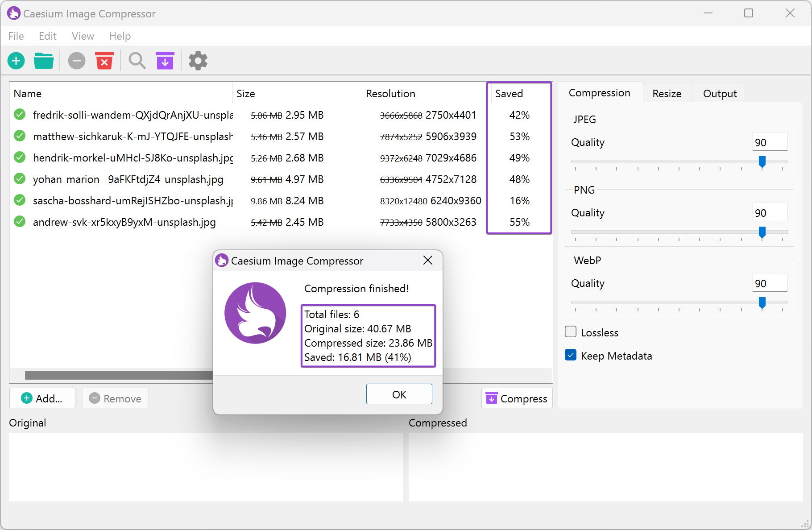Confirm dialog with OK button
This screenshot has height=530, width=812.
[399, 394]
